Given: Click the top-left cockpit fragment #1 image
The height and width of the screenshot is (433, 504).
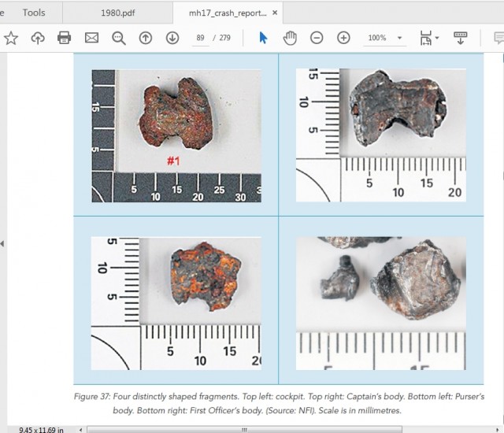Looking at the screenshot, I should 176,136.
